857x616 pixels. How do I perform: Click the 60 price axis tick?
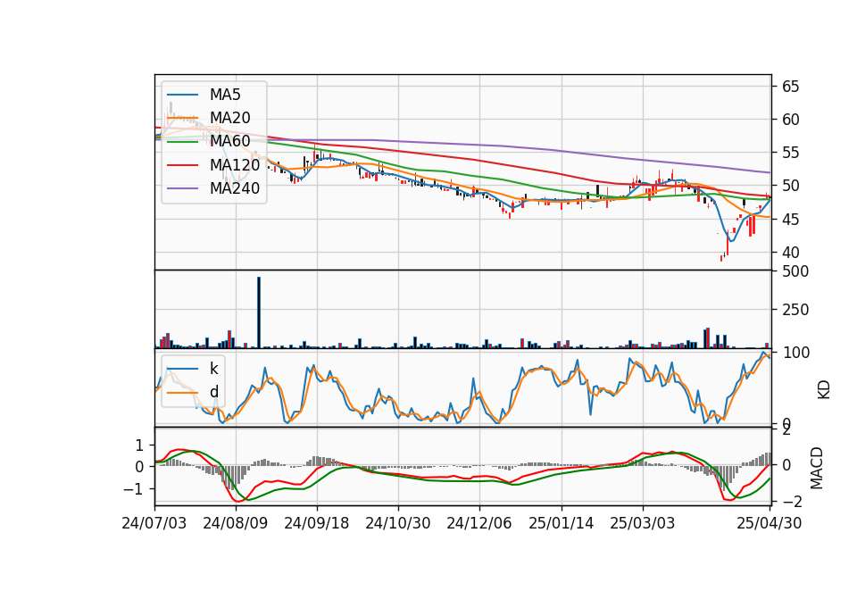(x=790, y=120)
